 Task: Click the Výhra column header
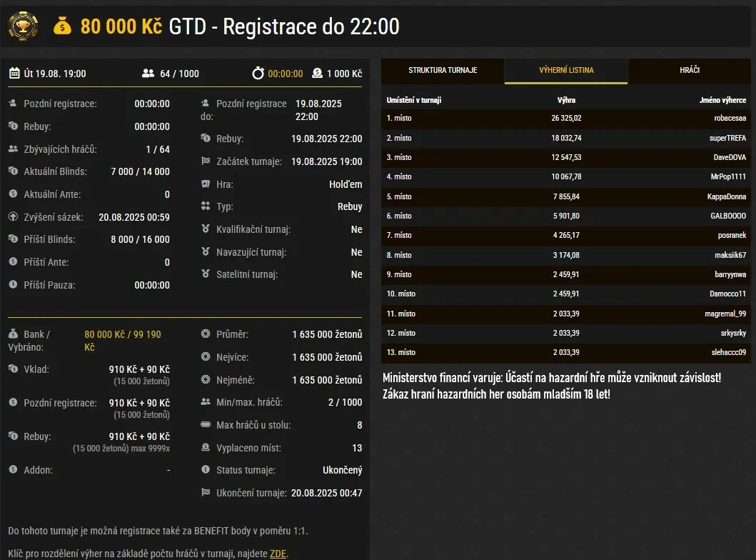pyautogui.click(x=566, y=100)
